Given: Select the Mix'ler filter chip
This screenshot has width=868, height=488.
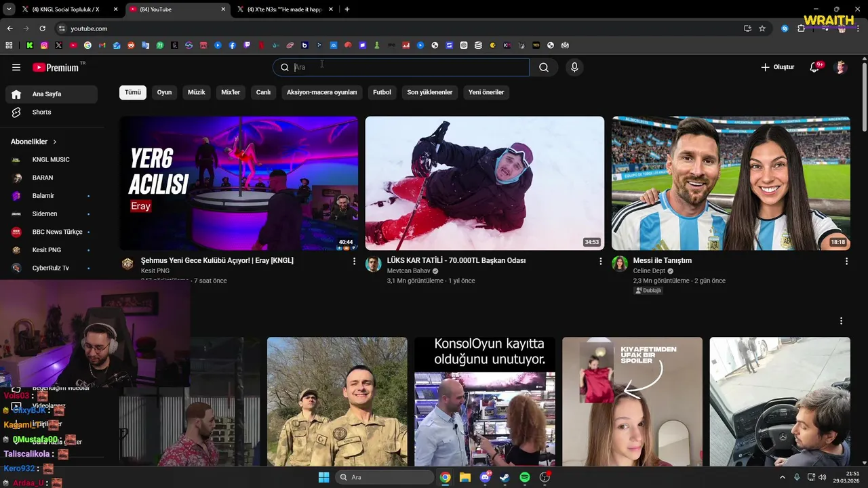Looking at the screenshot, I should click(231, 92).
